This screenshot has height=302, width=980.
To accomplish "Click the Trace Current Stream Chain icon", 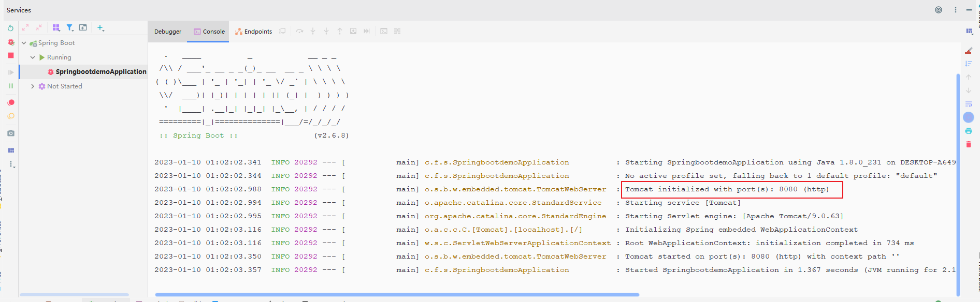I will 397,31.
